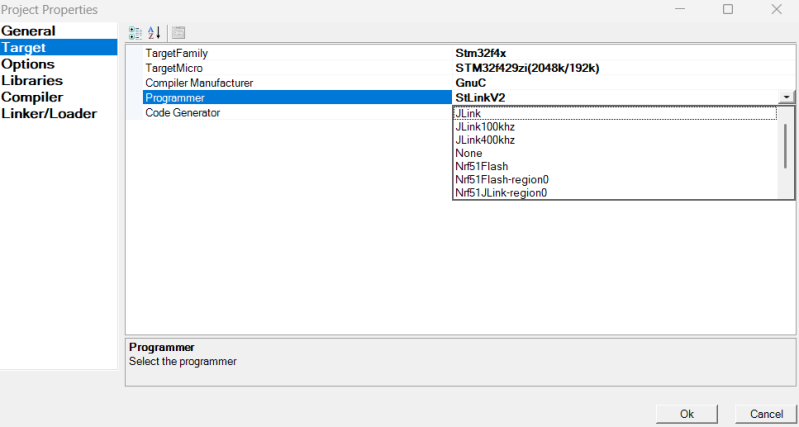799x427 pixels.
Task: Choose JLink100khz in the list
Action: pyautogui.click(x=485, y=127)
